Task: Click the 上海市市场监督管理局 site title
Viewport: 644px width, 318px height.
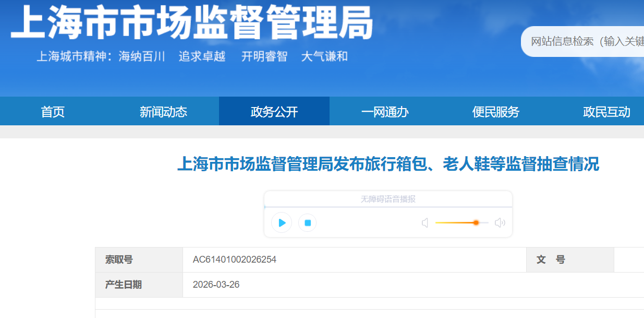Action: pos(192,23)
